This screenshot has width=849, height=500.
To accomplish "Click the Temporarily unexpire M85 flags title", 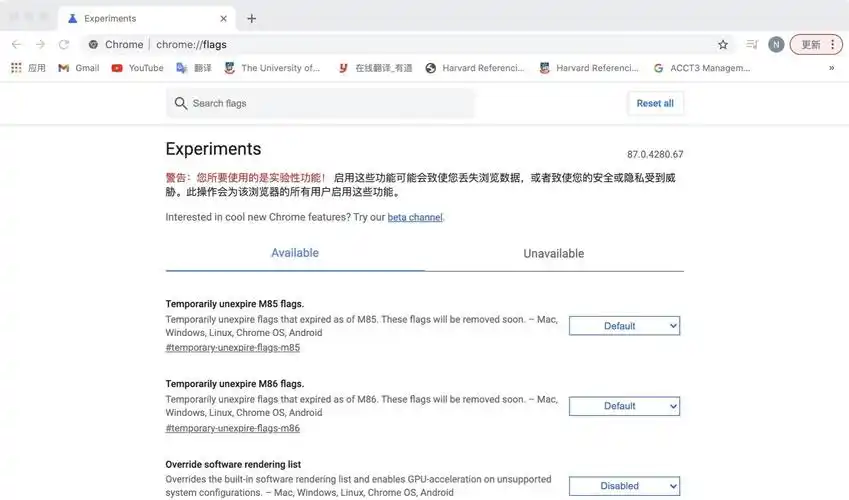I will coord(234,304).
